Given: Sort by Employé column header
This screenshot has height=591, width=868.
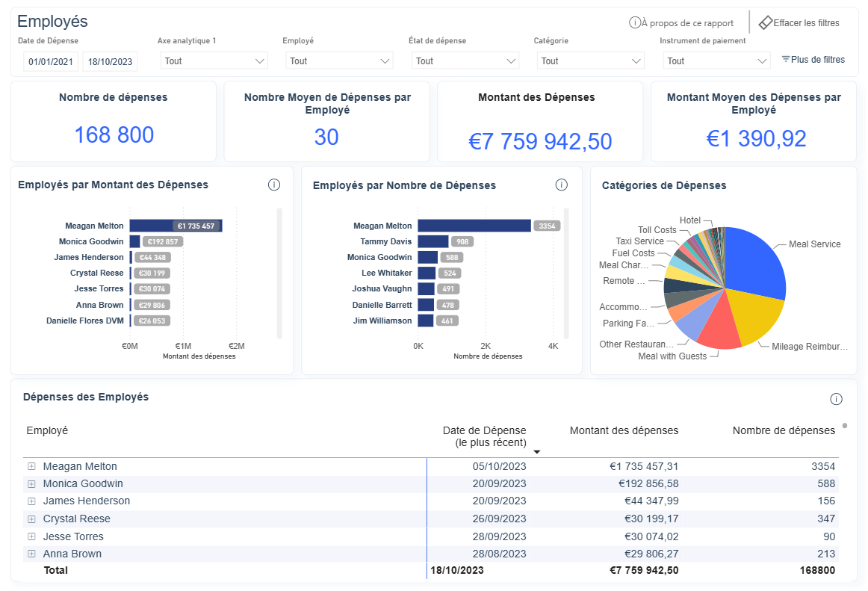Looking at the screenshot, I should 47,430.
